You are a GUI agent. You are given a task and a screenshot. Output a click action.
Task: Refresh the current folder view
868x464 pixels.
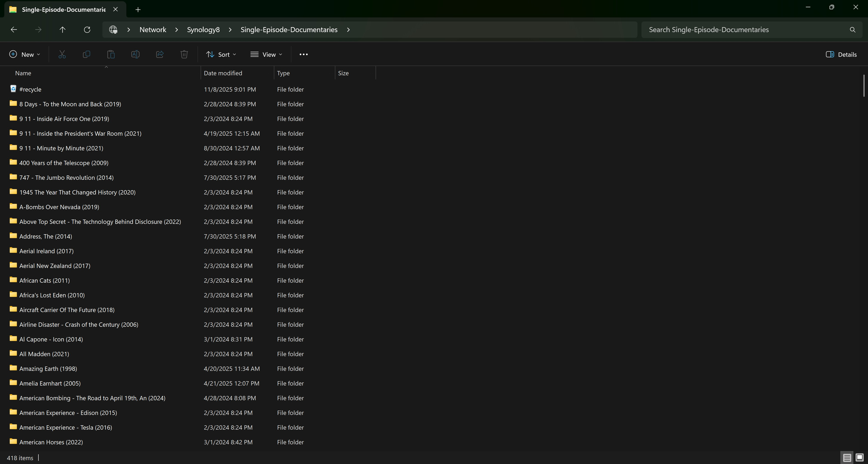click(x=87, y=30)
